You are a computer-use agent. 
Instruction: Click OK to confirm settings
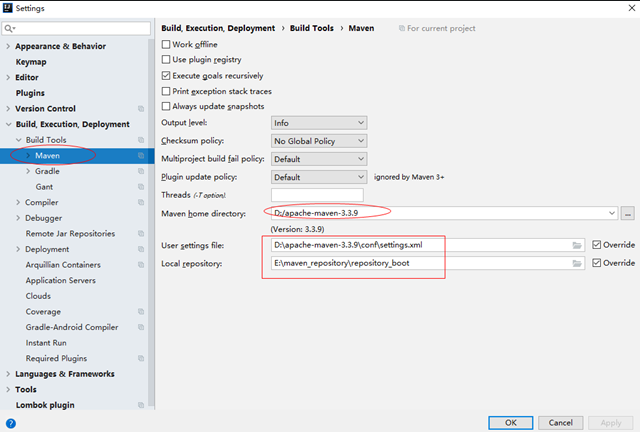click(x=511, y=423)
